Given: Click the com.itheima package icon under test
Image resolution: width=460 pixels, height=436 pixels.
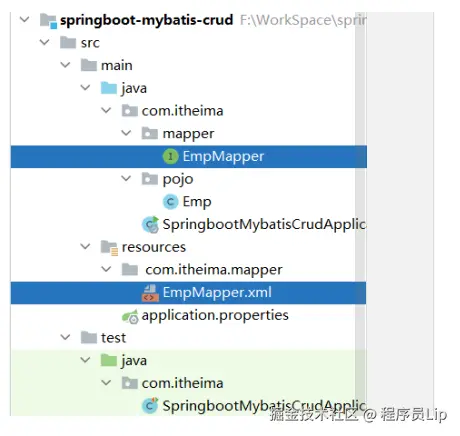Looking at the screenshot, I should tap(129, 383).
